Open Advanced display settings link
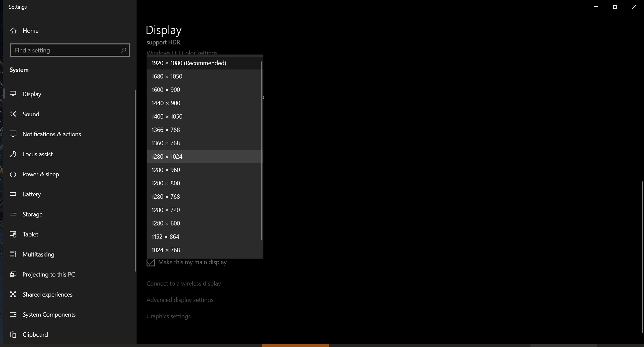This screenshot has width=644, height=347. coord(180,300)
